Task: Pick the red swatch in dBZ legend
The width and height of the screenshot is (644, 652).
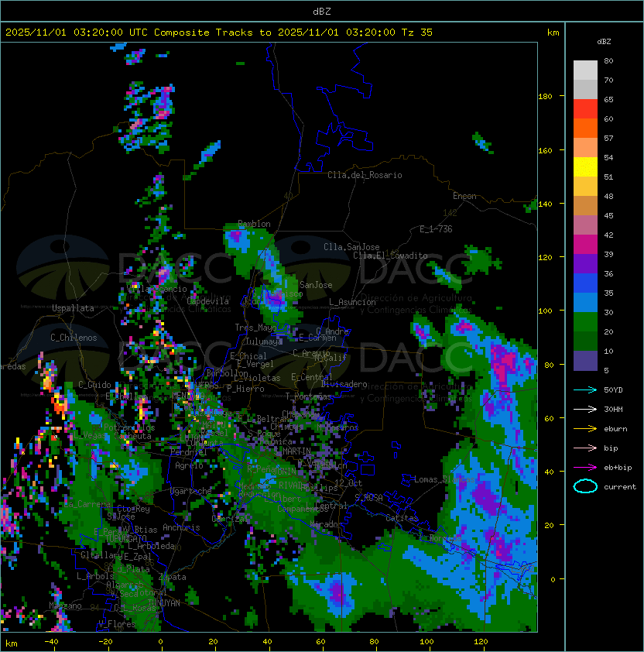Action: pyautogui.click(x=585, y=109)
